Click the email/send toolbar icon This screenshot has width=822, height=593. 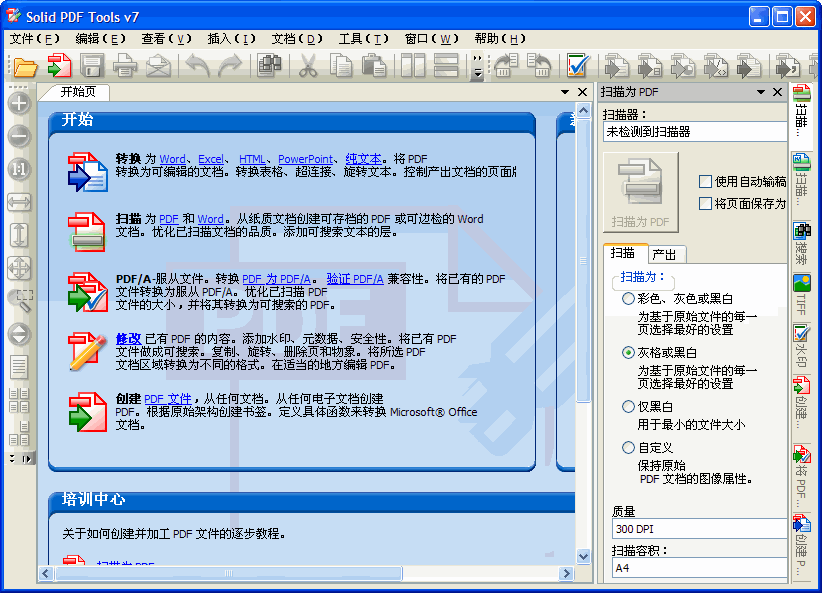click(x=158, y=65)
